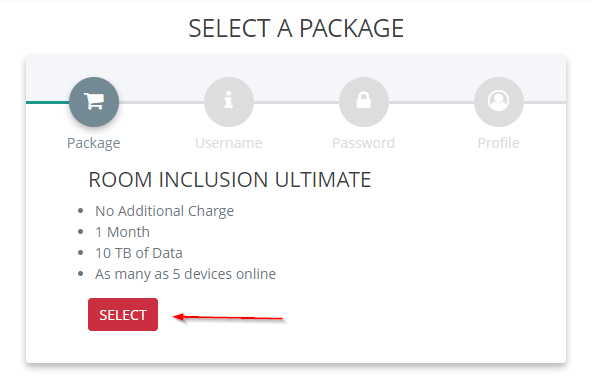Click progress line between Package and Username
The height and width of the screenshot is (378, 593).
tap(161, 102)
